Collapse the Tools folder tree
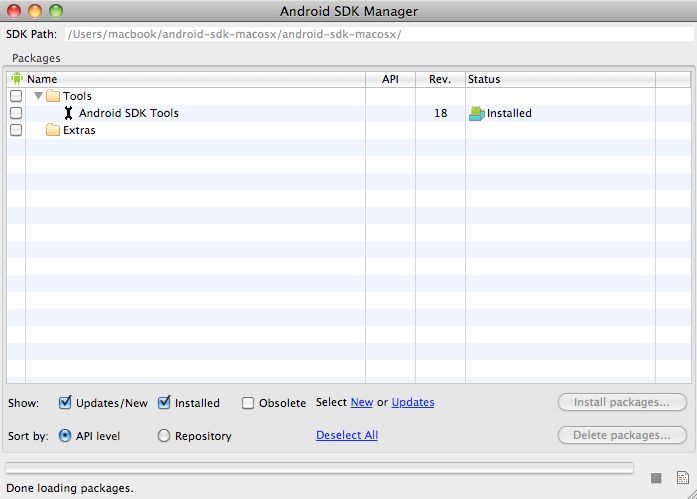This screenshot has height=499, width=697. point(38,95)
